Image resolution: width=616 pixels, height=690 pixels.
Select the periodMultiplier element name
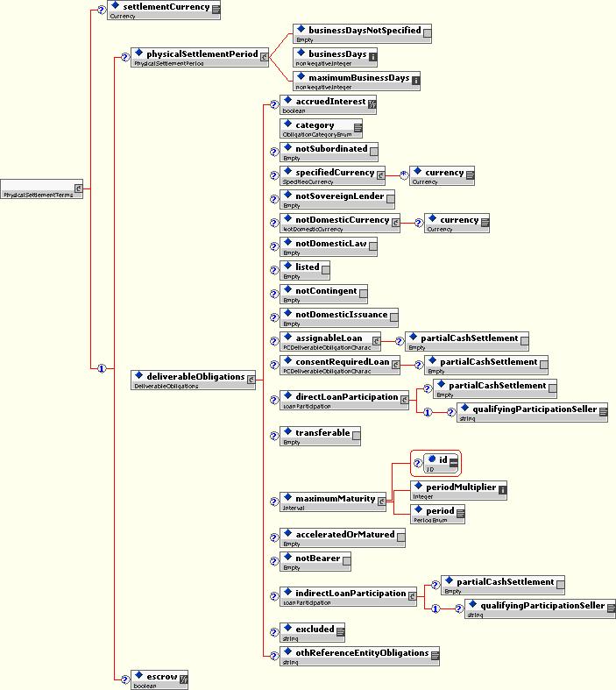pos(461,487)
